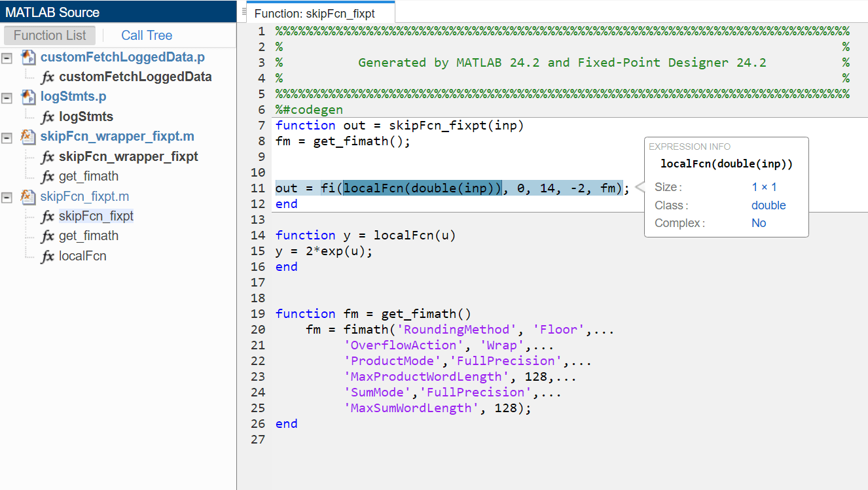Image resolution: width=868 pixels, height=490 pixels.
Task: Click fx icon beside customFetchLoggedData function
Action: [x=48, y=77]
